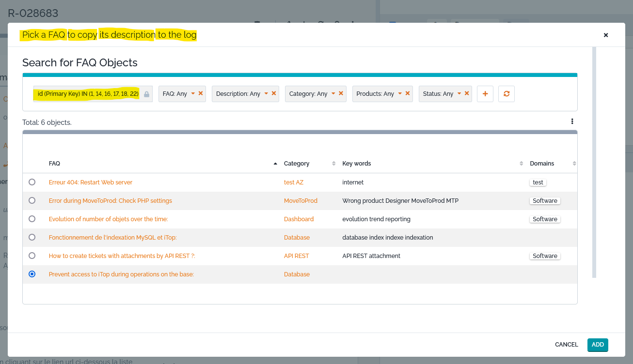Click the lock icon on primary key filter

point(146,94)
